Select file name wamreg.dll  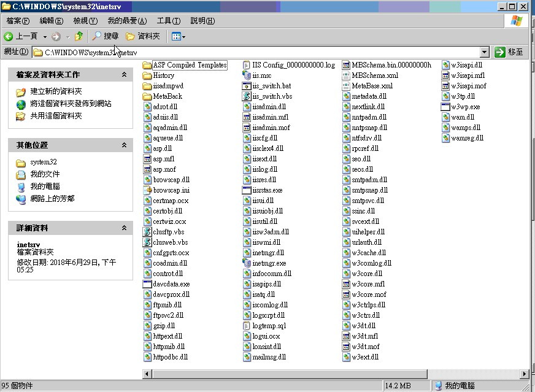coord(467,138)
